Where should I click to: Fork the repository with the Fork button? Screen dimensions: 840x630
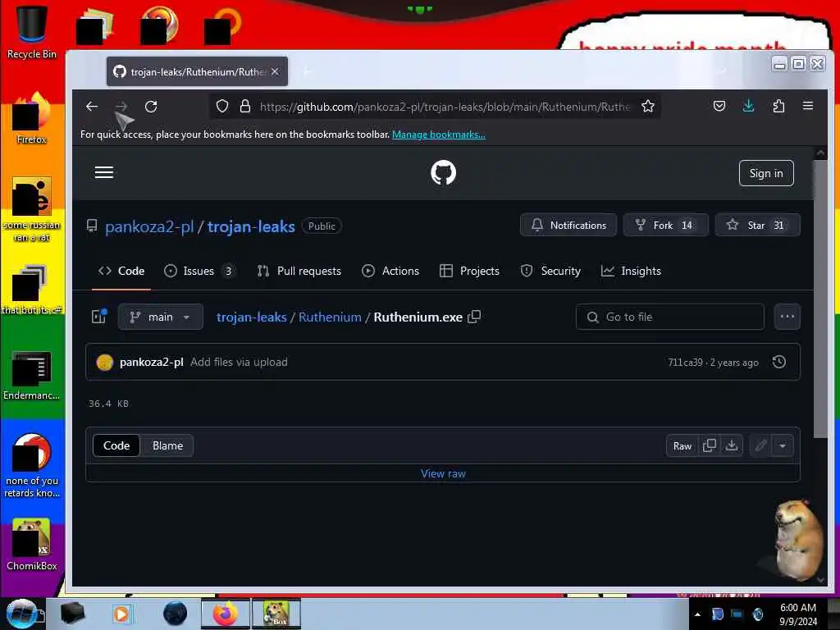[x=666, y=225]
